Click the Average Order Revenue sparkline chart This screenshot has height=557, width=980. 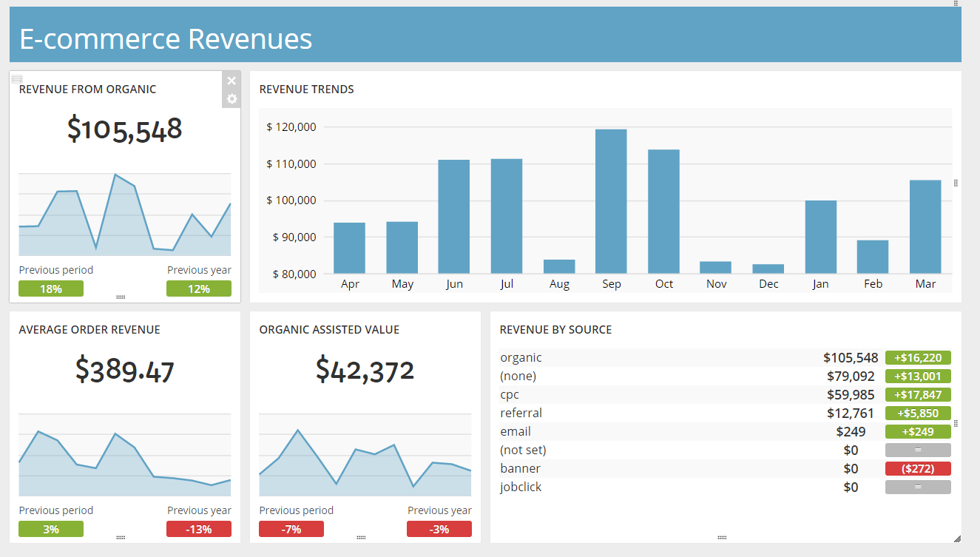125,455
